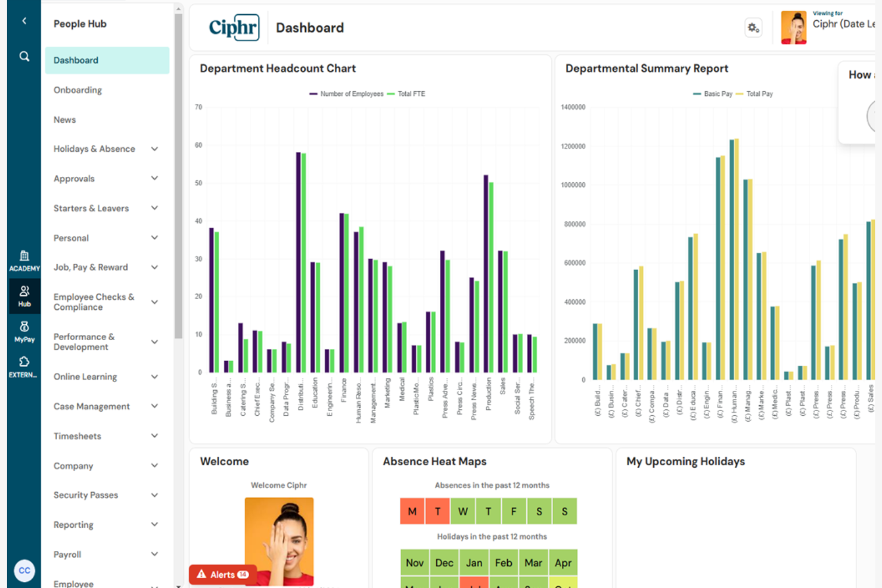Open the dashboard settings gear
Screen dimensions: 882x588
click(x=753, y=27)
